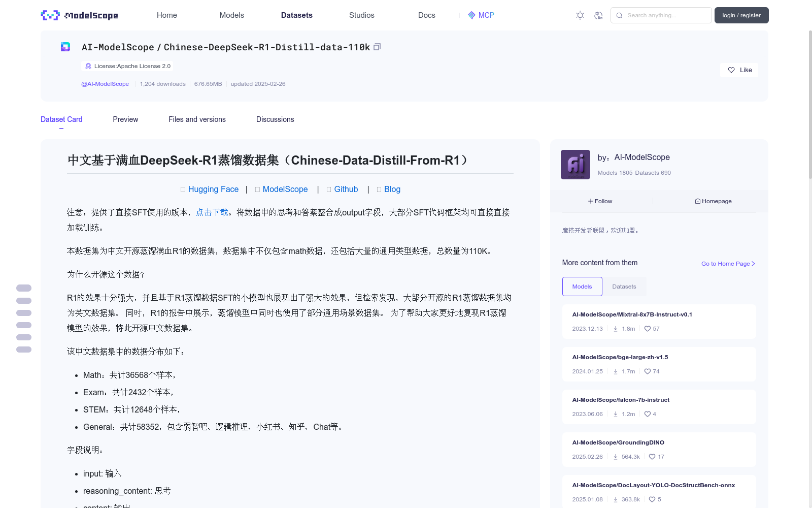The height and width of the screenshot is (508, 812).
Task: Click the first floating outline marker
Action: click(x=24, y=288)
